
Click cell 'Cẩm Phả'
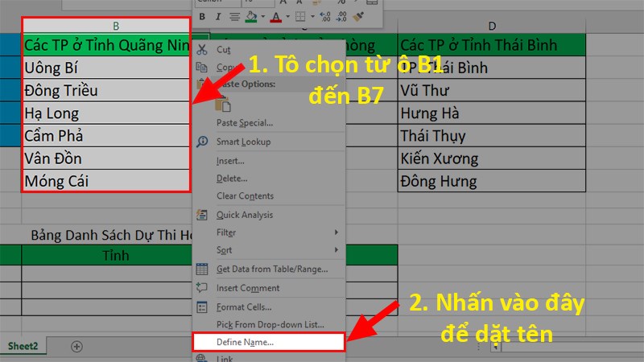click(106, 135)
